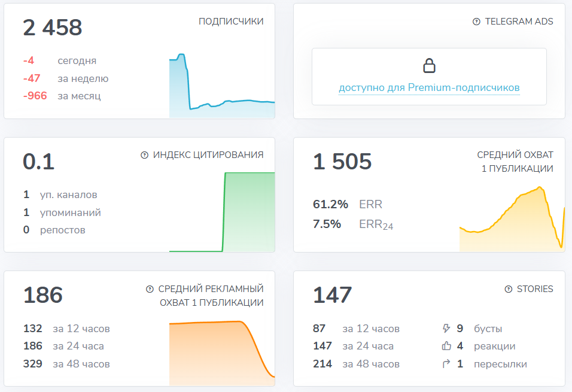Click the lock icon in Telegram Ads card
The width and height of the screenshot is (572, 392).
(428, 65)
